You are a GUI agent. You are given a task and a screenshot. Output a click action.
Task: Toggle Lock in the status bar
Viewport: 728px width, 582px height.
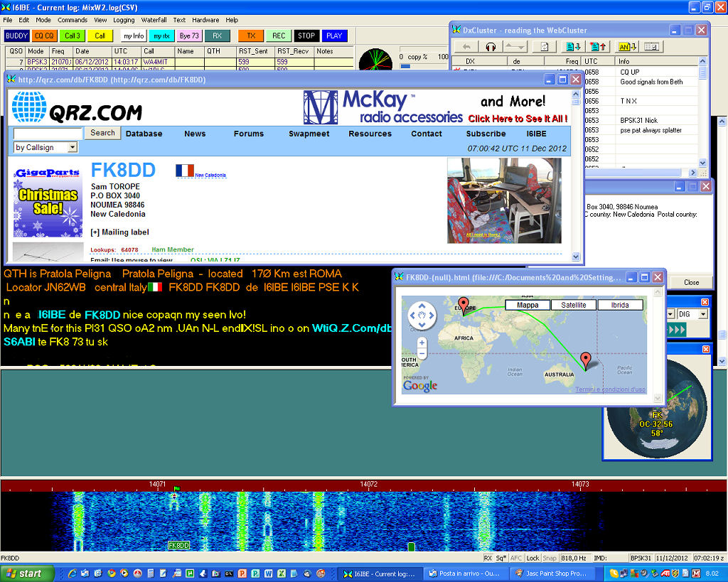pyautogui.click(x=532, y=559)
